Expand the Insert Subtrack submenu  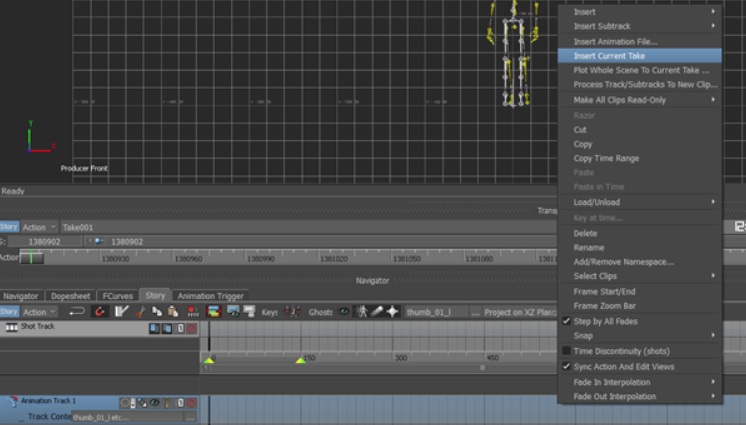[640, 26]
